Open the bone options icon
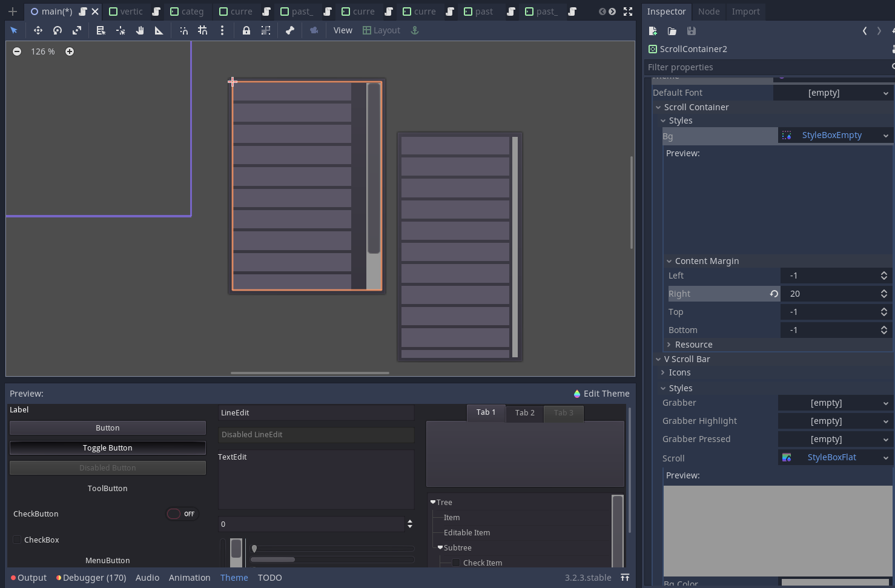The image size is (895, 588). point(290,30)
